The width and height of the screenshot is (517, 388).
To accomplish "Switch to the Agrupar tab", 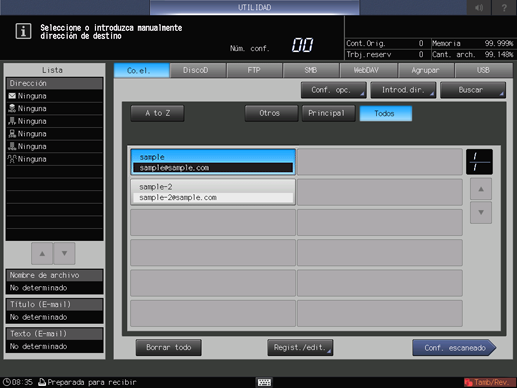I will [426, 71].
